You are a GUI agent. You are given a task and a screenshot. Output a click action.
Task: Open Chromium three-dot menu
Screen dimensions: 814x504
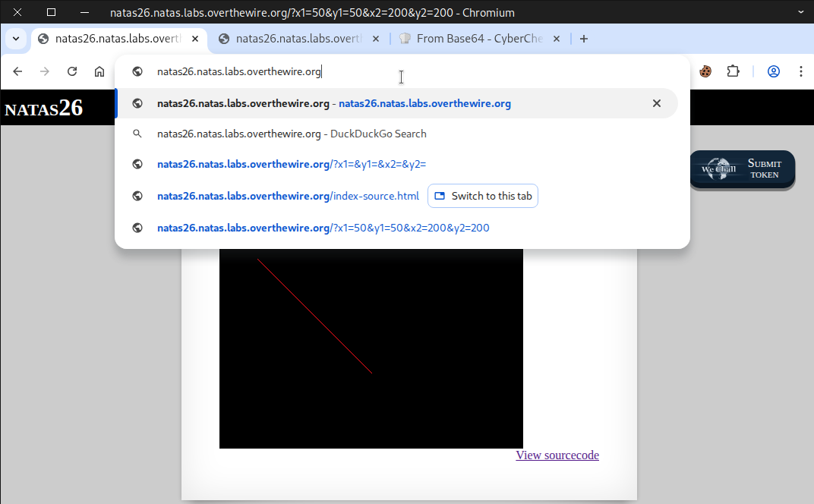[x=801, y=71]
